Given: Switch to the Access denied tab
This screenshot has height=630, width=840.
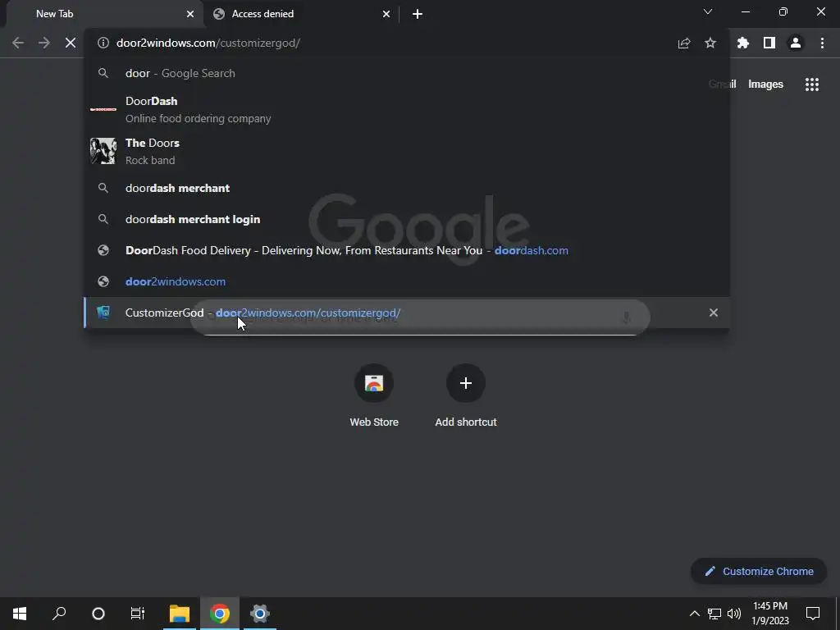Looking at the screenshot, I should click(x=301, y=14).
